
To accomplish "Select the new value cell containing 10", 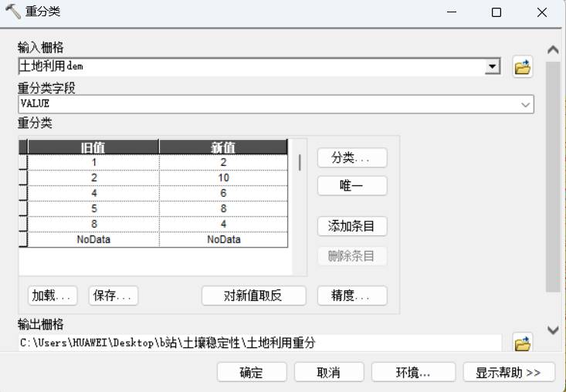I will point(223,178).
